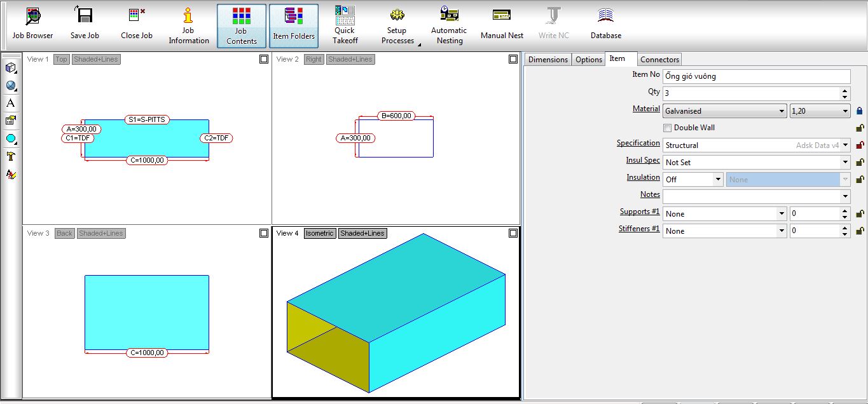Image resolution: width=868 pixels, height=404 pixels.
Task: Toggle the Material lock icon
Action: click(860, 111)
